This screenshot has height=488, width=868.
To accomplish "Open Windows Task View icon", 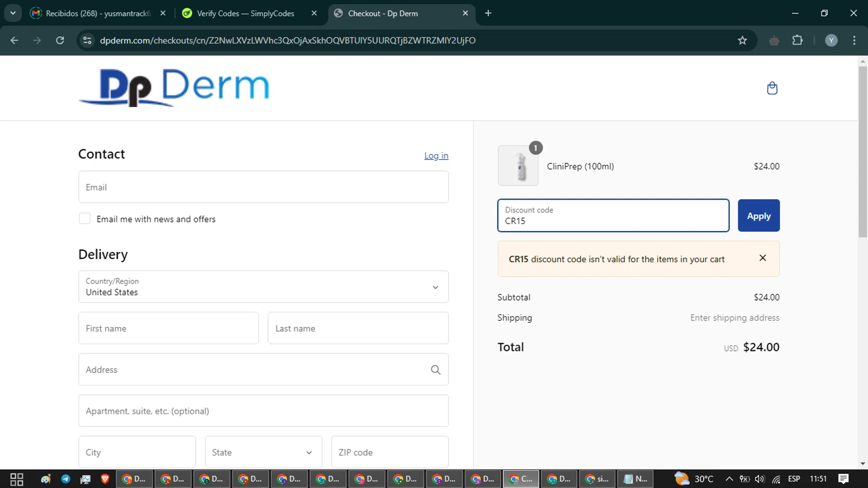I will click(x=17, y=479).
